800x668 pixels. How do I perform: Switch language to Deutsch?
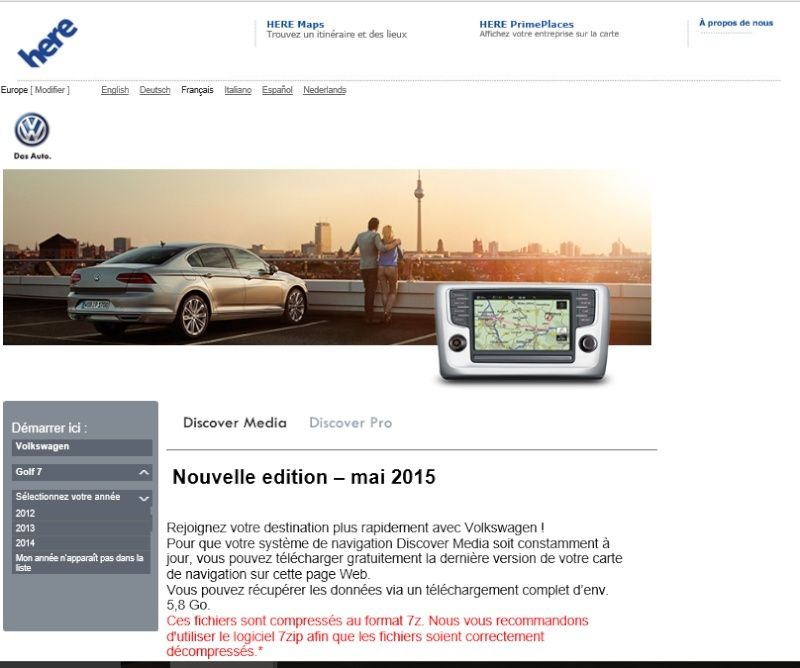pyautogui.click(x=155, y=90)
